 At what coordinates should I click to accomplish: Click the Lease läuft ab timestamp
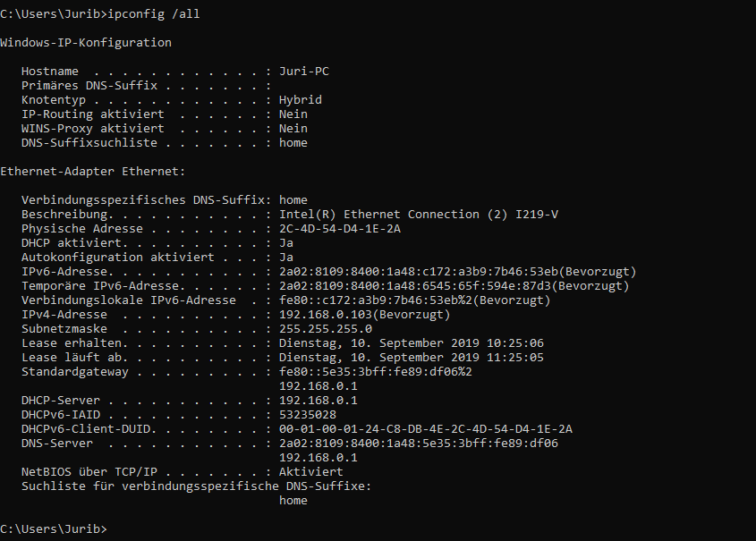[x=412, y=358]
